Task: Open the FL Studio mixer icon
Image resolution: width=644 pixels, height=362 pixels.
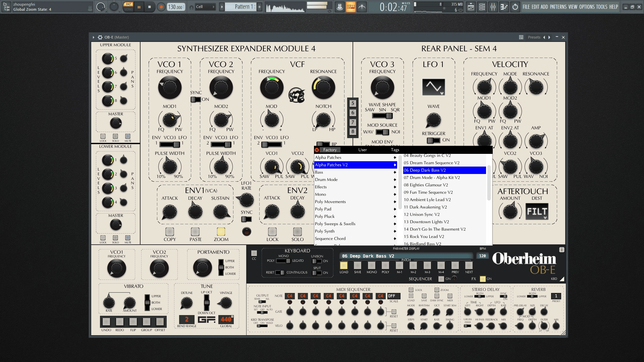Action: 493,7
